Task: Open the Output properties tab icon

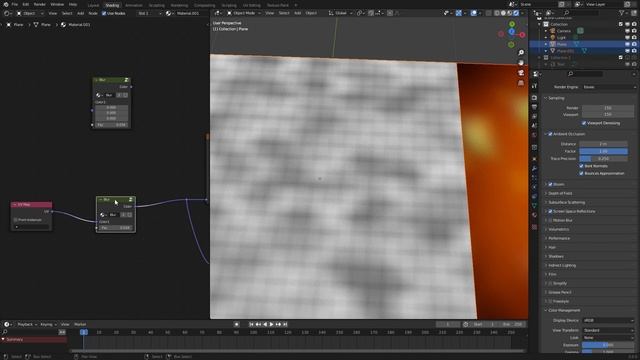Action: pos(534,107)
